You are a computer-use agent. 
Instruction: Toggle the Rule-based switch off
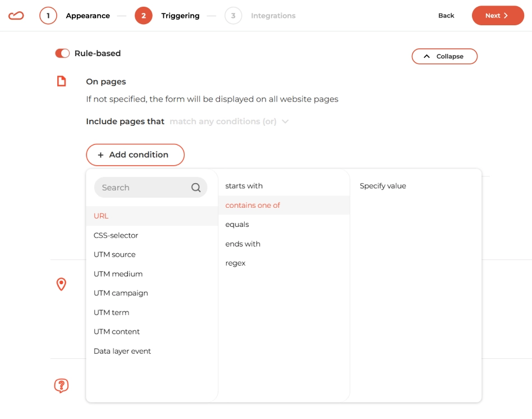tap(62, 53)
